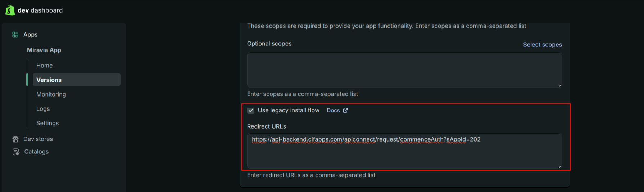The width and height of the screenshot is (644, 192).
Task: Go to the Home page of the app
Action: (x=44, y=66)
